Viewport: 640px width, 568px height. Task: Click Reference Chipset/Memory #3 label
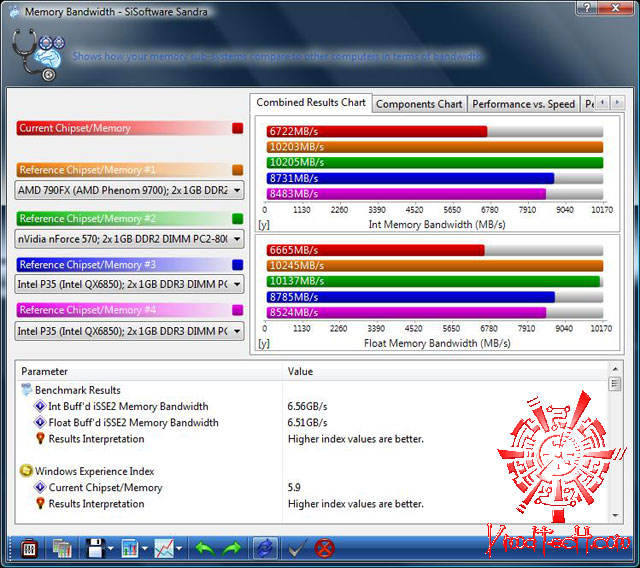coord(87,265)
